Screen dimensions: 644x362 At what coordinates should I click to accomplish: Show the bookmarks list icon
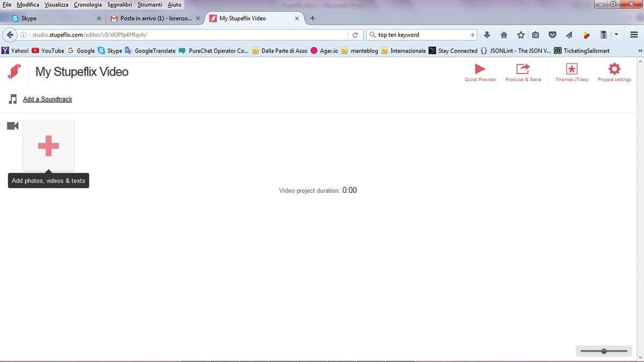tap(536, 35)
